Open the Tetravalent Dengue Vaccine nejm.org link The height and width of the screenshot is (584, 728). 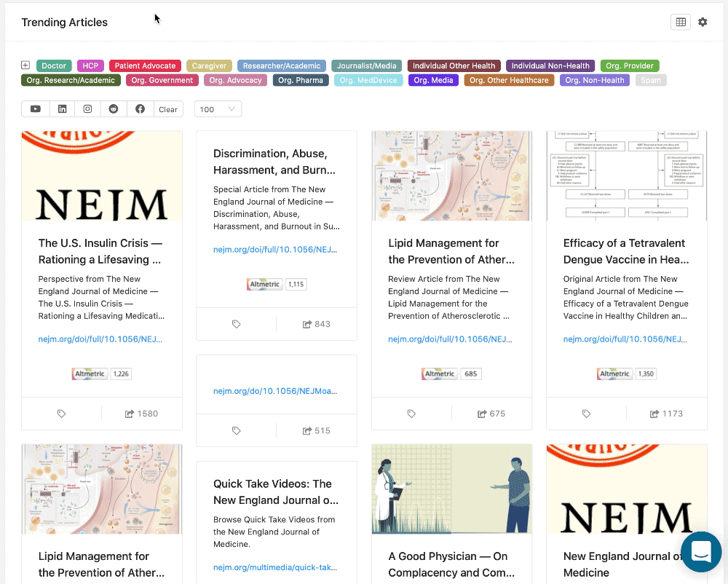(625, 339)
